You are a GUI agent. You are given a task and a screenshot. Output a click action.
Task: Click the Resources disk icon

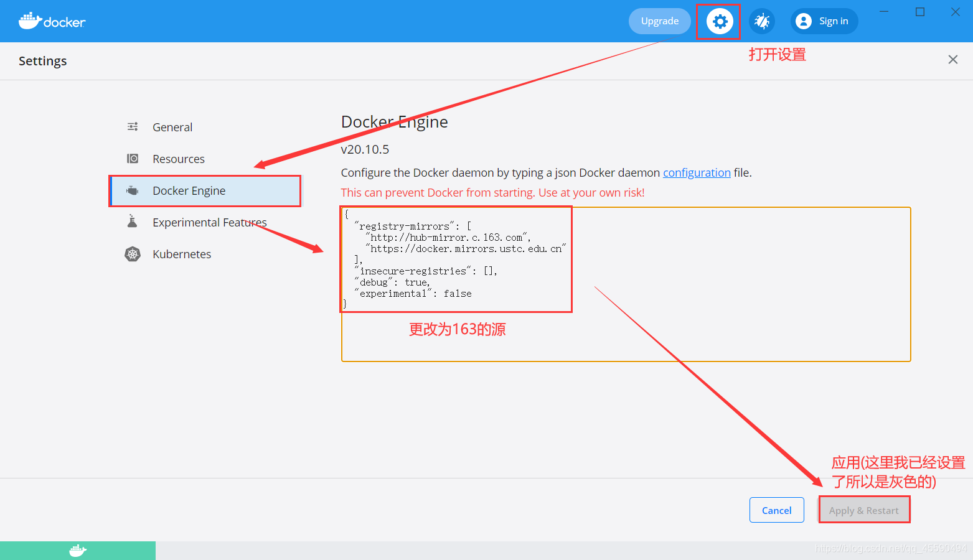(133, 159)
